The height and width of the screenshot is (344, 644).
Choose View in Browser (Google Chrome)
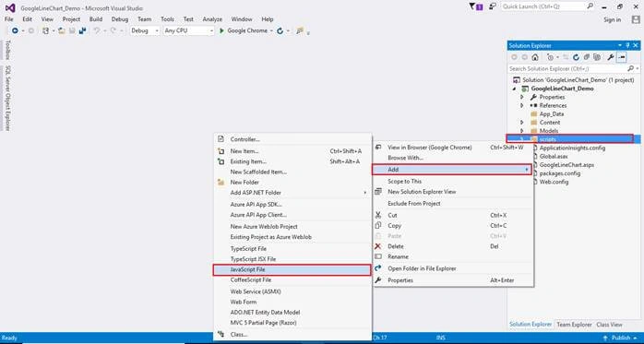coord(453,148)
